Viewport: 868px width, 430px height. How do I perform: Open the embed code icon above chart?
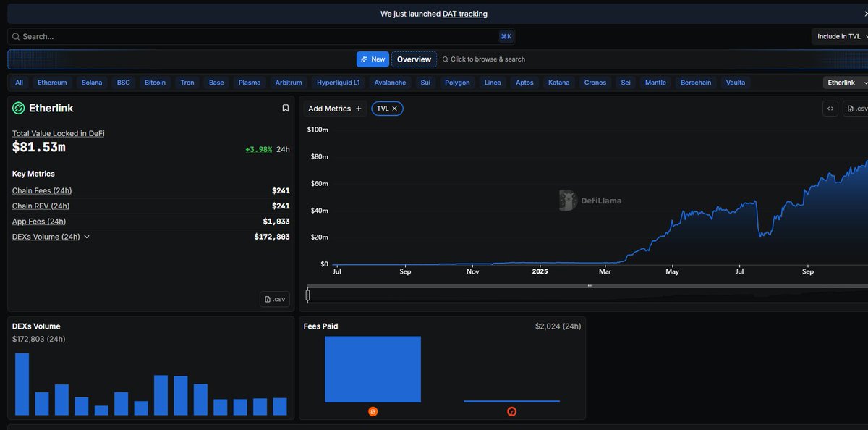coord(830,109)
